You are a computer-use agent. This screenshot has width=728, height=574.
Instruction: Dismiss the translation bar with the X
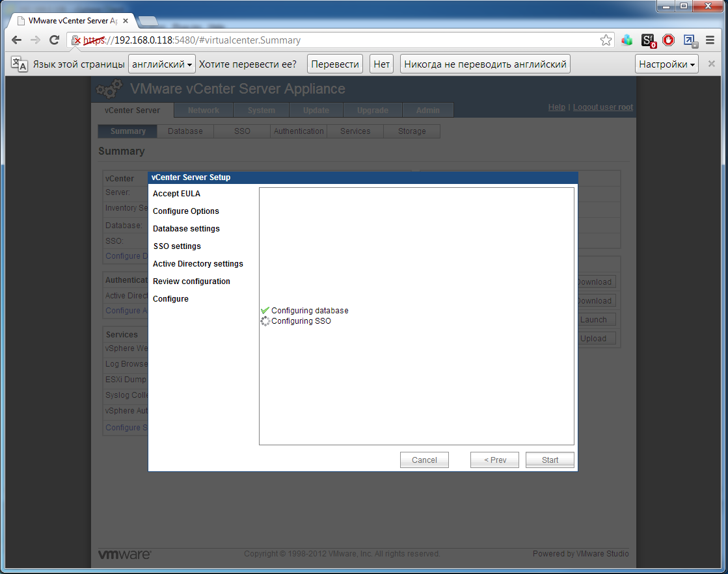tap(711, 64)
